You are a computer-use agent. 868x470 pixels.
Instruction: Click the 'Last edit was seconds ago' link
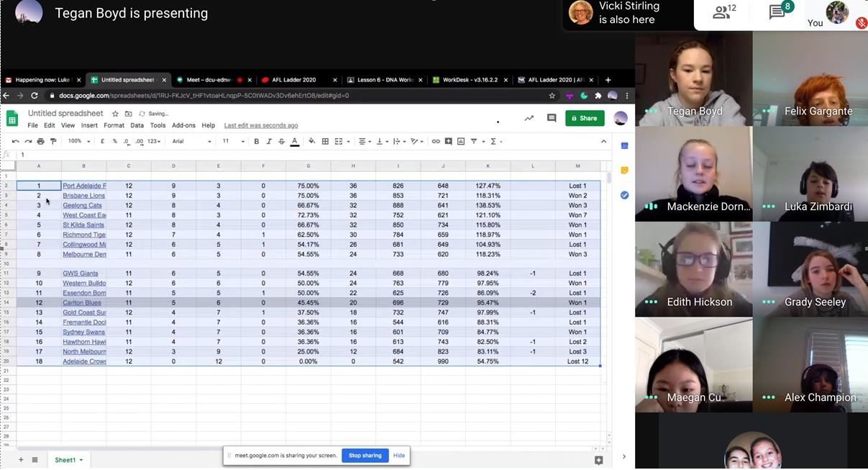261,125
